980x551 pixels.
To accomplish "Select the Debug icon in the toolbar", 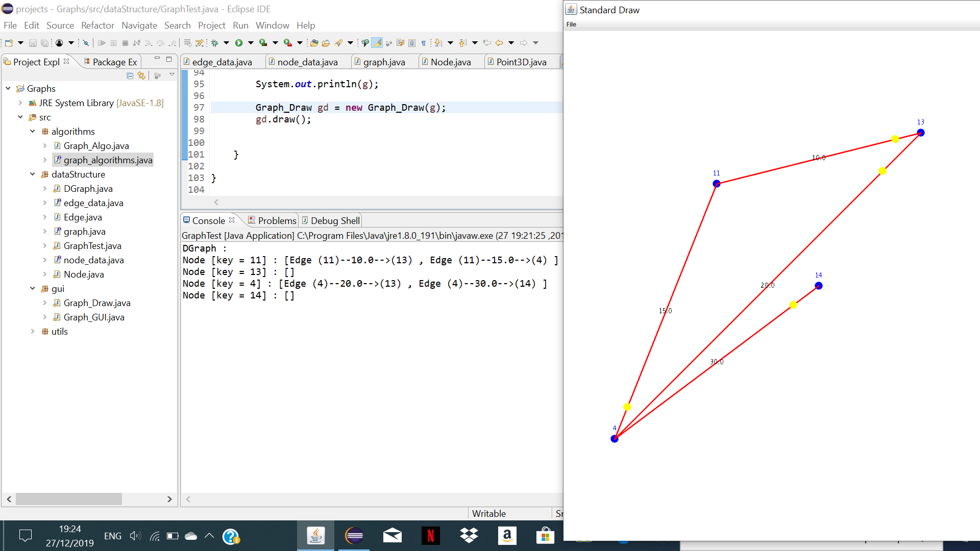I will pyautogui.click(x=214, y=43).
